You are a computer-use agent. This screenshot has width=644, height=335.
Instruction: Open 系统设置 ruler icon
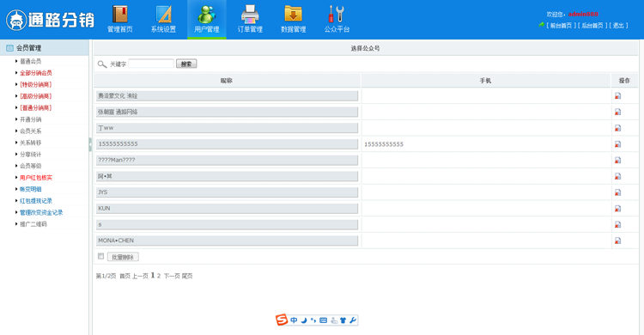pos(163,15)
